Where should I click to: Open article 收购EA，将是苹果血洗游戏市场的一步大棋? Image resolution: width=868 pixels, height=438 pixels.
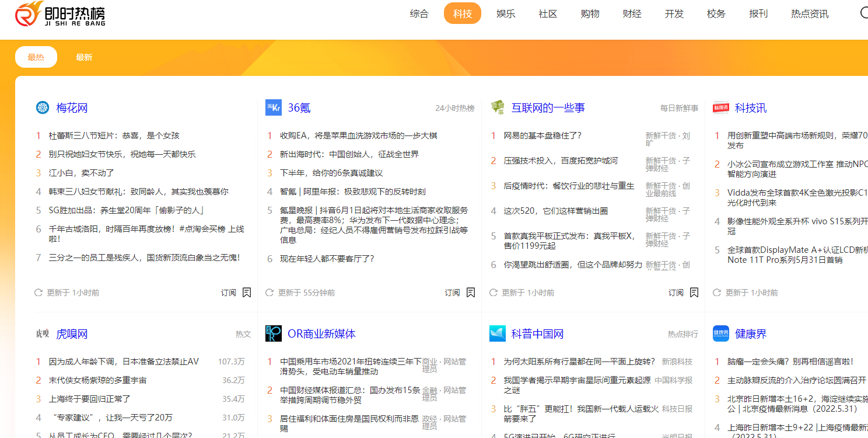coord(359,135)
